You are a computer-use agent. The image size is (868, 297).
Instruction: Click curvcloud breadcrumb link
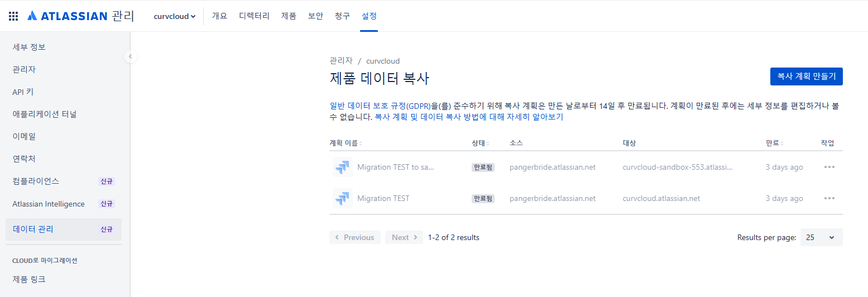coord(383,61)
